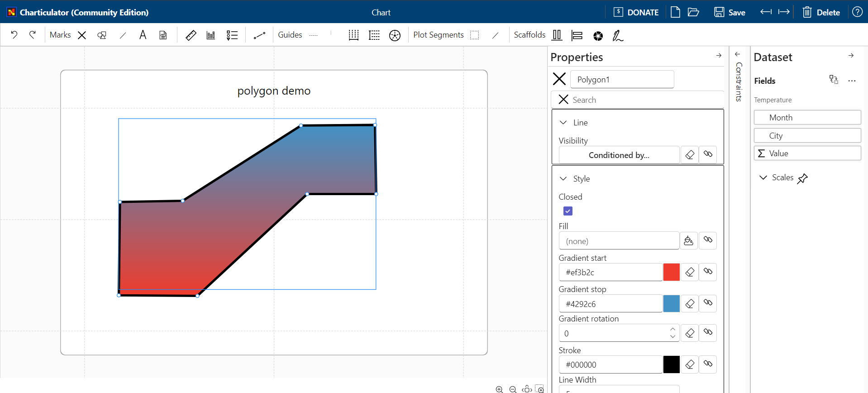
Task: Clear the Gradient start value
Action: [690, 272]
